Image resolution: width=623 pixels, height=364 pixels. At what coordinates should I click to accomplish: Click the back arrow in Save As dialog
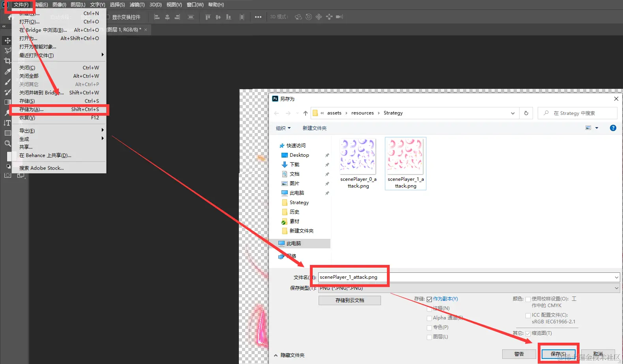[276, 113]
